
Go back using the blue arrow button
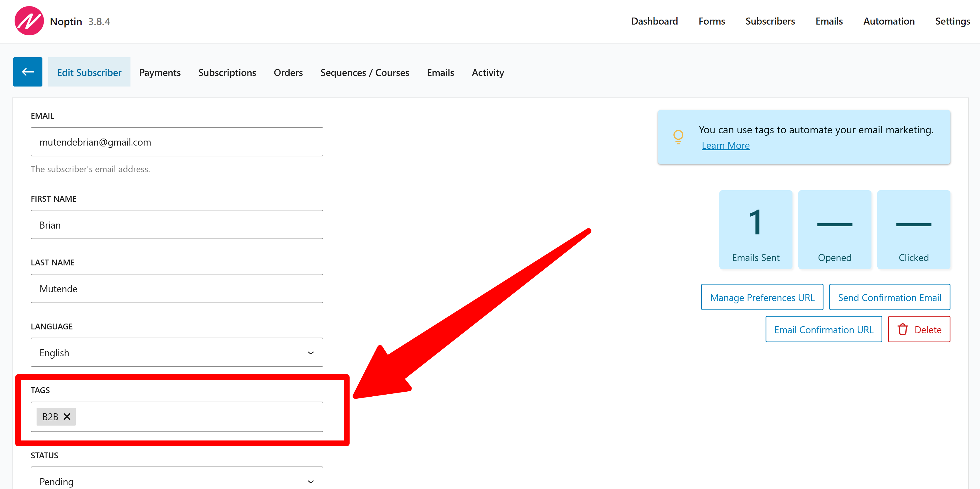[28, 72]
